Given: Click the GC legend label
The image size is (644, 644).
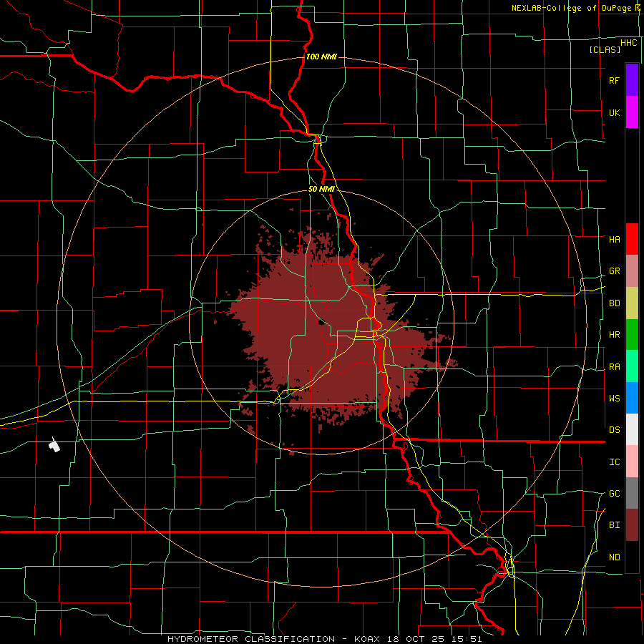Looking at the screenshot, I should click(x=614, y=494).
